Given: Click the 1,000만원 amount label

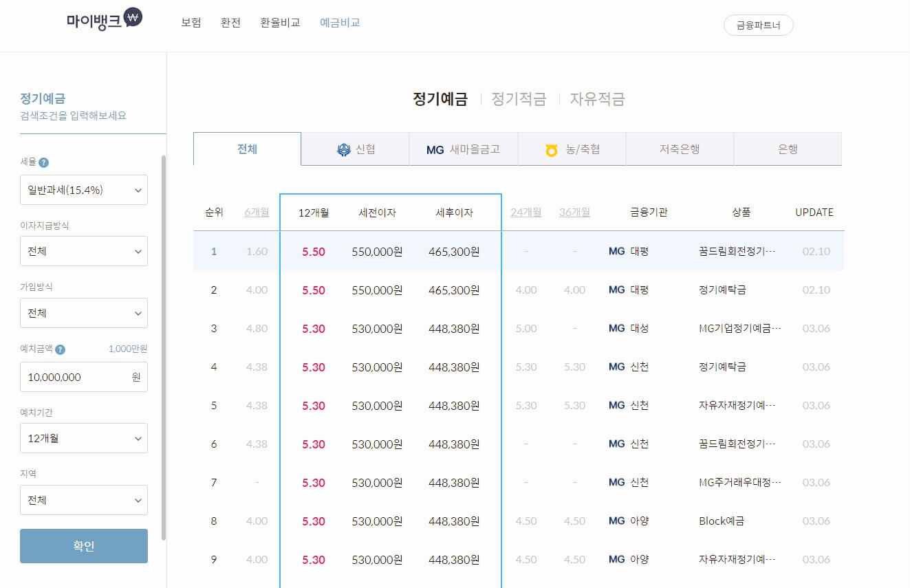Looking at the screenshot, I should tap(128, 349).
